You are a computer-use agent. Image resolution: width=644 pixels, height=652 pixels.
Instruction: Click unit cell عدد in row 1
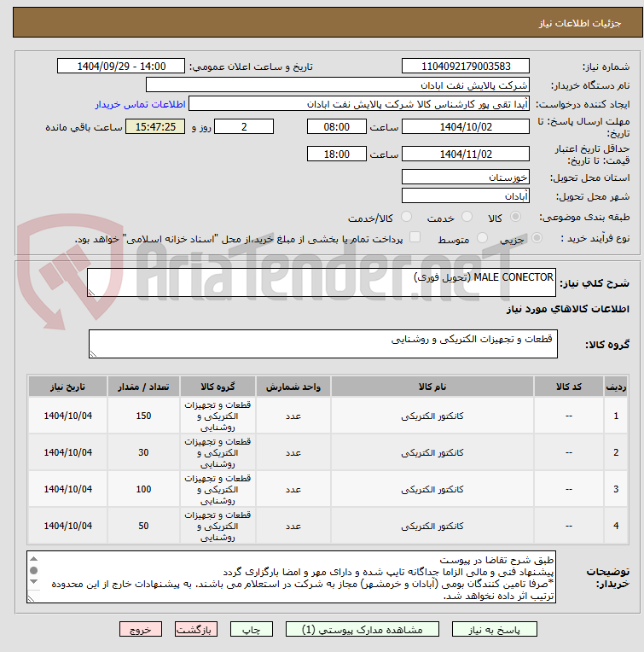coord(293,416)
